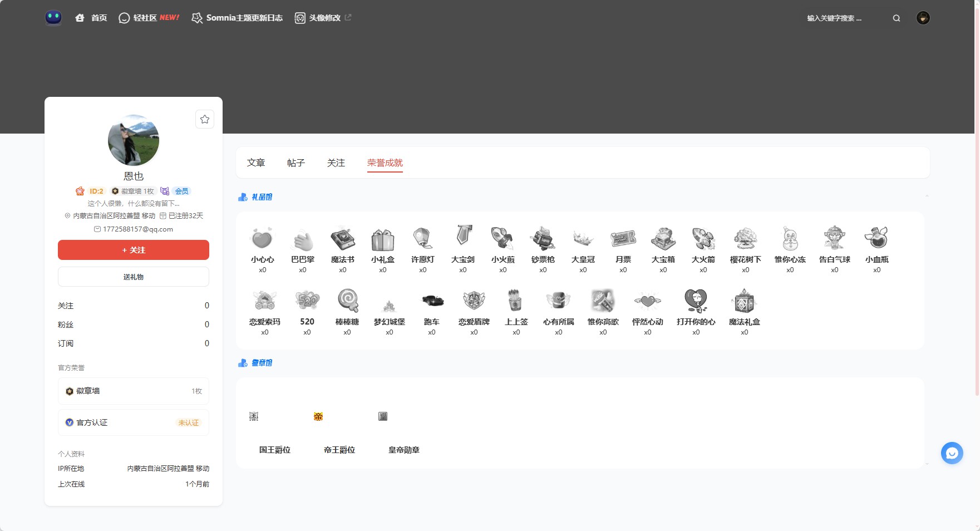Collapse the 礼品馆 section arrow

pyautogui.click(x=927, y=196)
